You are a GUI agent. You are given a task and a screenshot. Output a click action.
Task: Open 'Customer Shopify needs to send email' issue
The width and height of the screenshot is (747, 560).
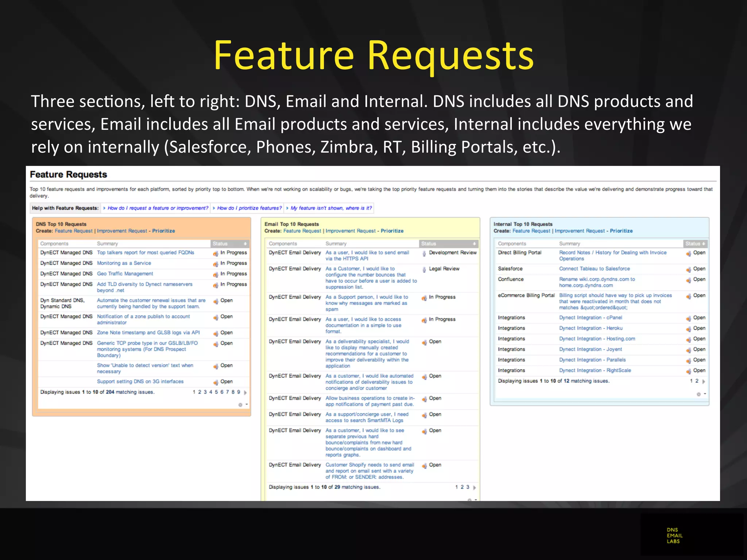click(370, 471)
